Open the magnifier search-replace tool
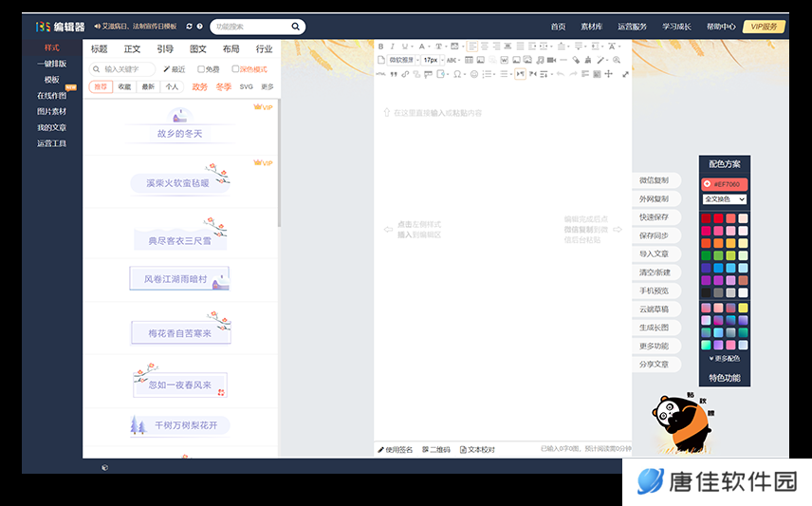812x506 pixels. click(617, 60)
